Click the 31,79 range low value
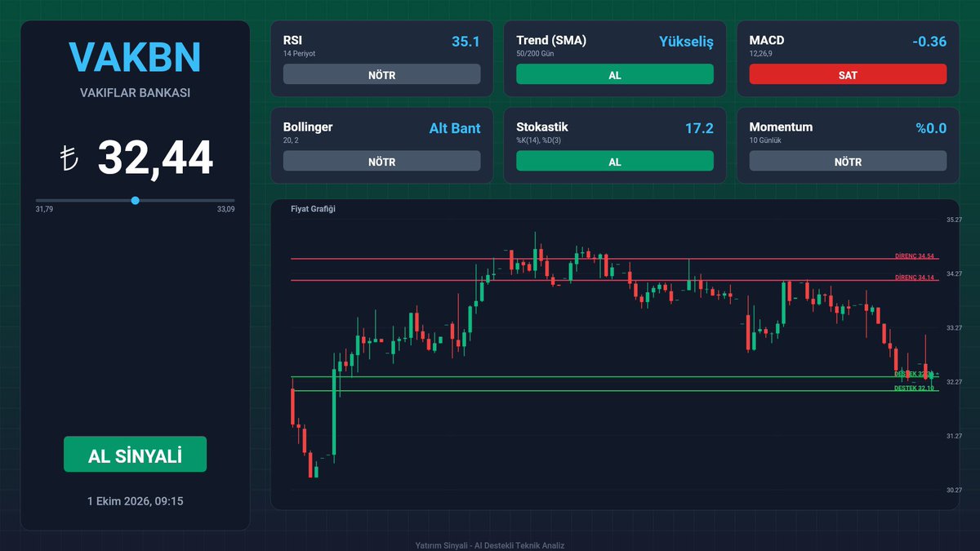Viewport: 980px width, 551px height. click(x=44, y=210)
